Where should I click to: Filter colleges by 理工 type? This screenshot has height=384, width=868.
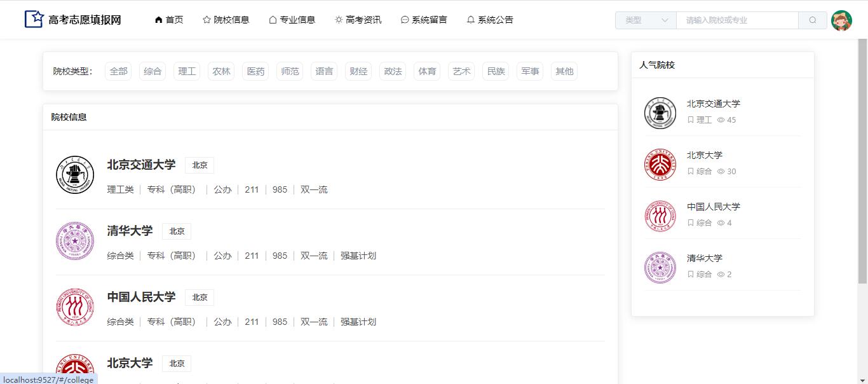(x=187, y=71)
